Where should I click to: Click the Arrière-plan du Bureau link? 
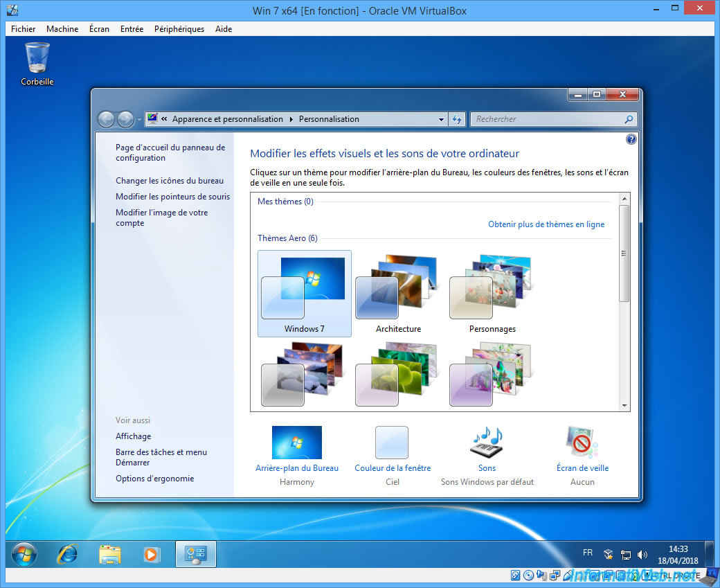[296, 468]
